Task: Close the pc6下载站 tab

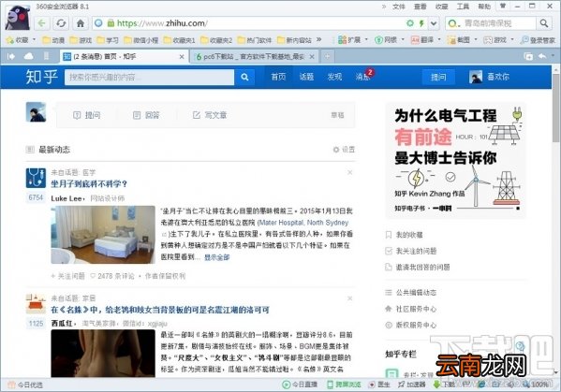Action: (312, 56)
